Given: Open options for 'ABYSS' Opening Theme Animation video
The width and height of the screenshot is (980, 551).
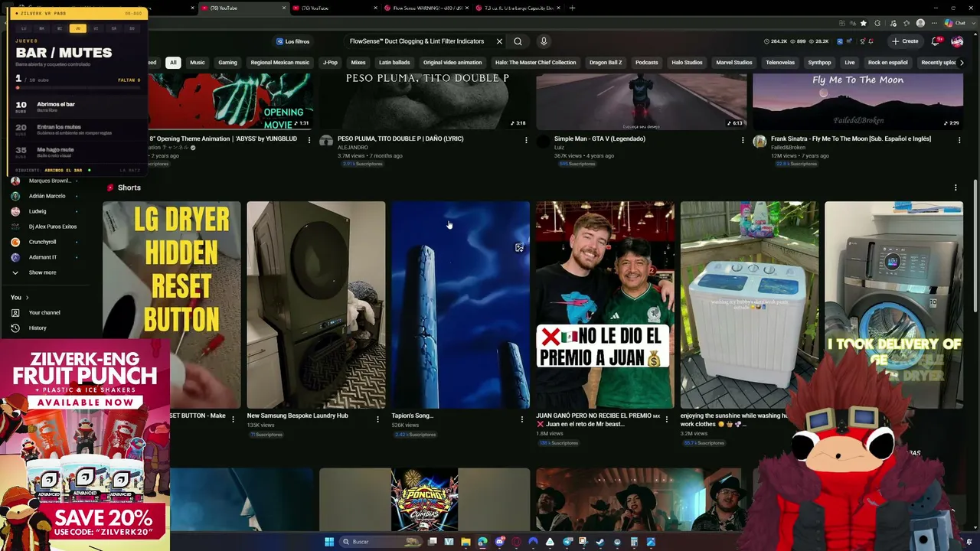Looking at the screenshot, I should [x=309, y=140].
